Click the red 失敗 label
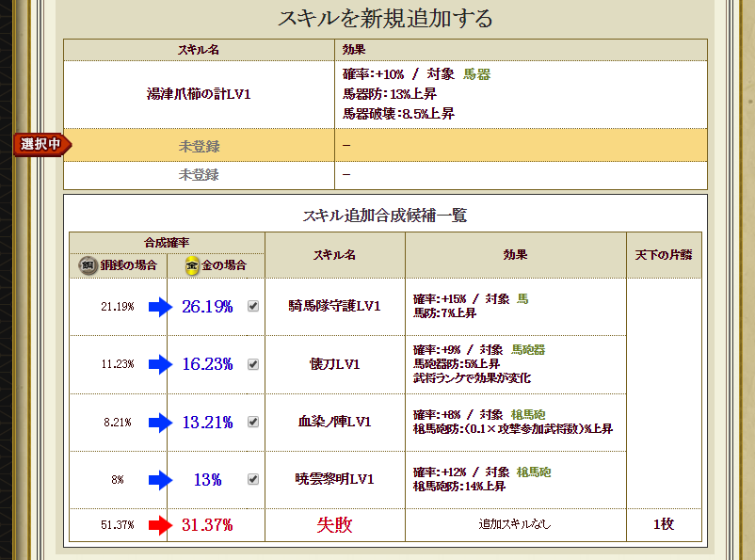The image size is (755, 560). 334,525
